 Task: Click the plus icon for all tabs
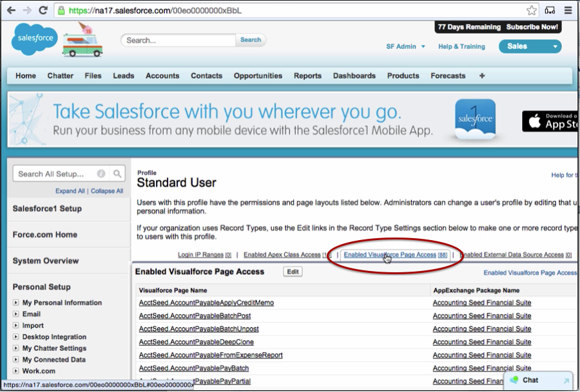point(482,76)
